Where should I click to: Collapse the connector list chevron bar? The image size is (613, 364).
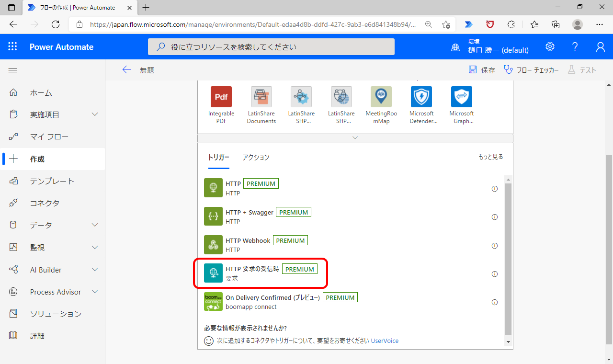tap(355, 138)
